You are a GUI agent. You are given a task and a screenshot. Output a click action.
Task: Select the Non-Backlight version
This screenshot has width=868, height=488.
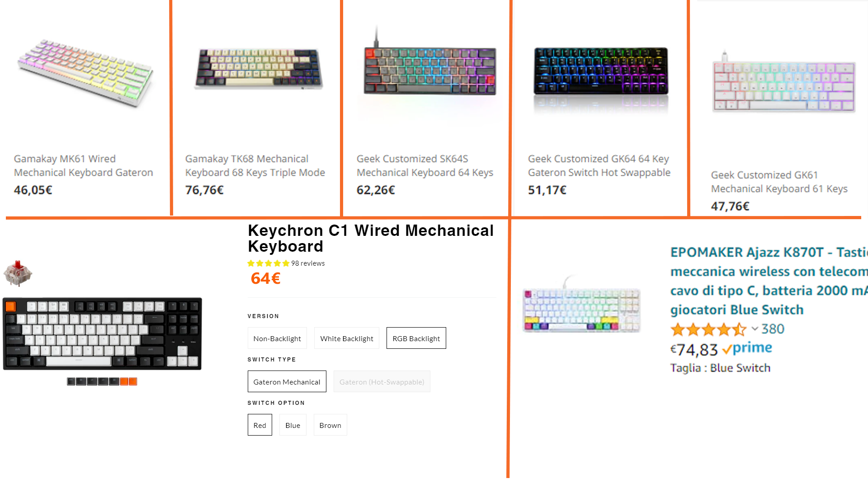[x=277, y=338]
